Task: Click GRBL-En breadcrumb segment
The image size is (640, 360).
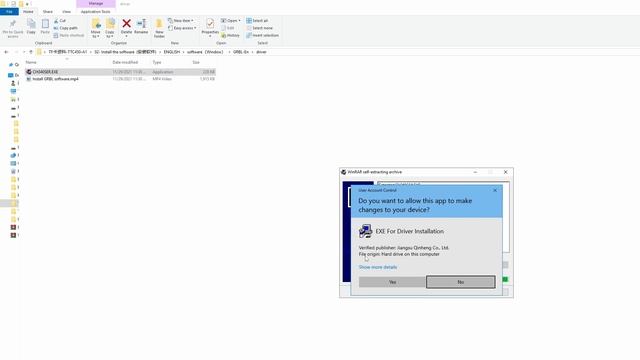Action: point(241,52)
